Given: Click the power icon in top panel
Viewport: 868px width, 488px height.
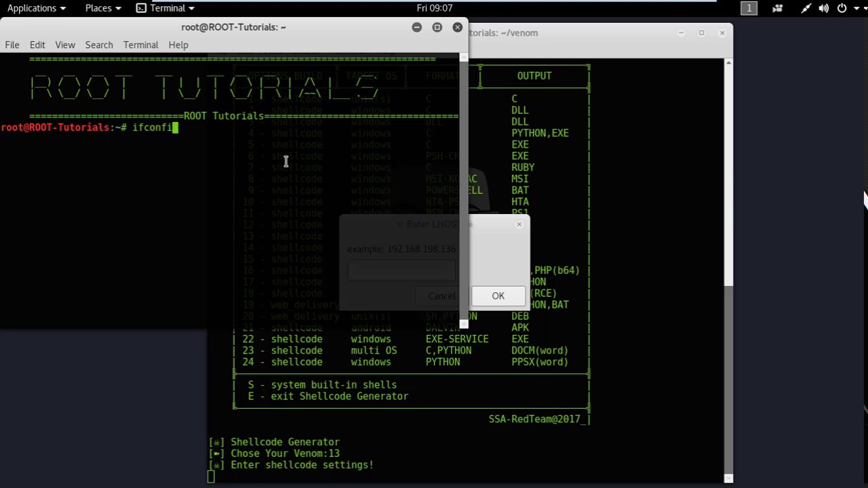Looking at the screenshot, I should 842,8.
